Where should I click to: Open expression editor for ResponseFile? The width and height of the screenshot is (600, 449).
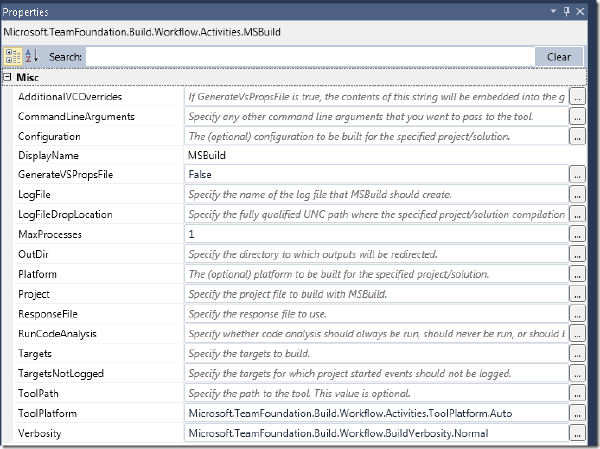click(577, 314)
